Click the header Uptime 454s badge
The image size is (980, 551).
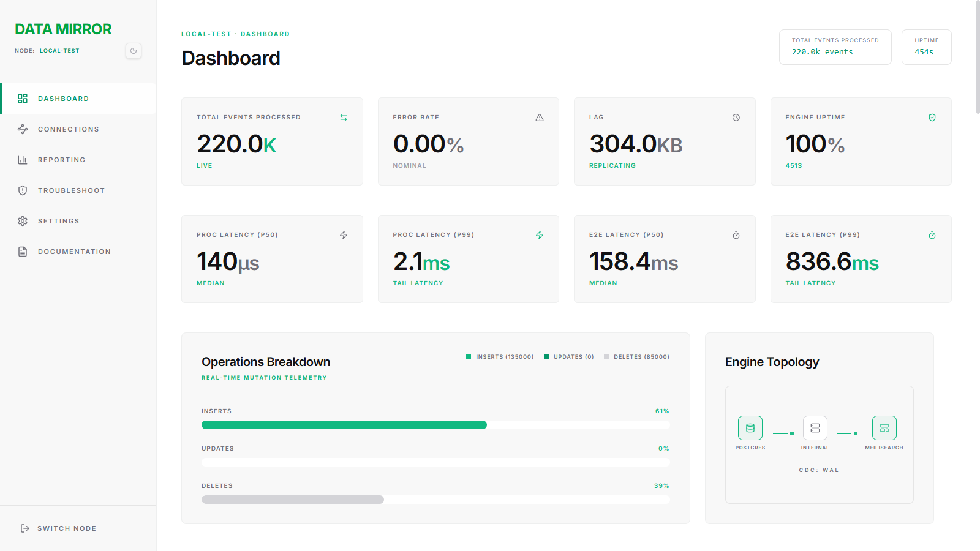(927, 47)
